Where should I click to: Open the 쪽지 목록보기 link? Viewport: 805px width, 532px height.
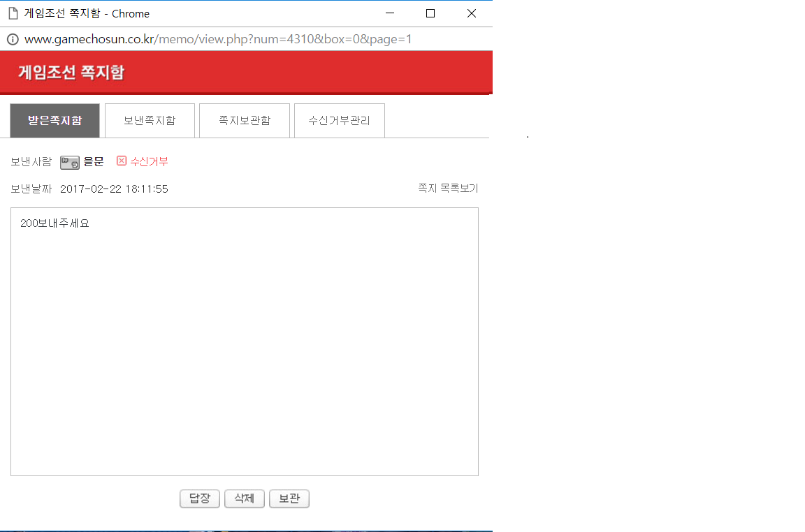coord(448,189)
